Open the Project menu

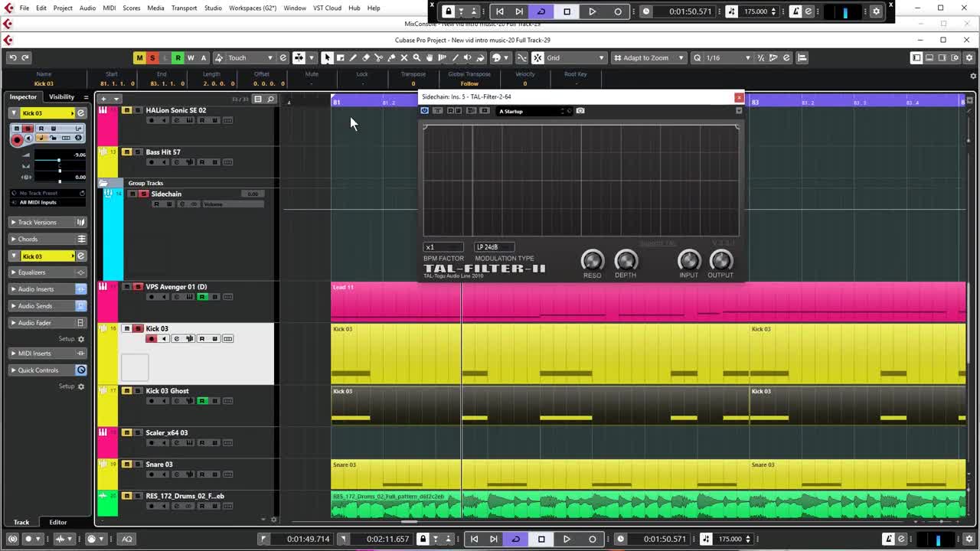[x=63, y=8]
